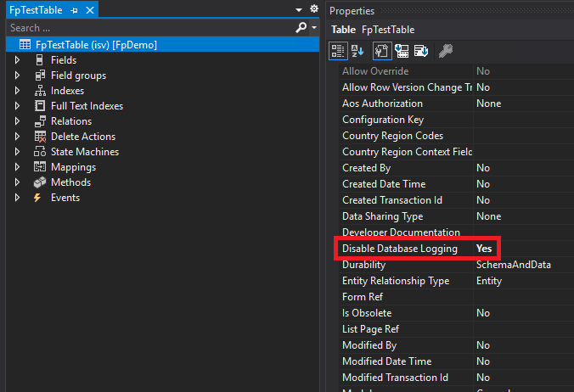Click the Yes value of Disable Database Logging
This screenshot has width=574, height=392.
[484, 249]
